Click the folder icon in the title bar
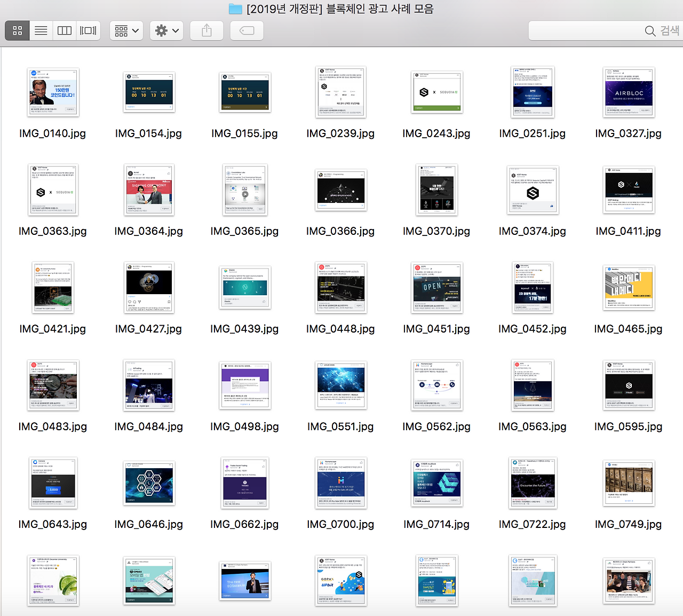Screen dimensions: 683x616 (235, 9)
